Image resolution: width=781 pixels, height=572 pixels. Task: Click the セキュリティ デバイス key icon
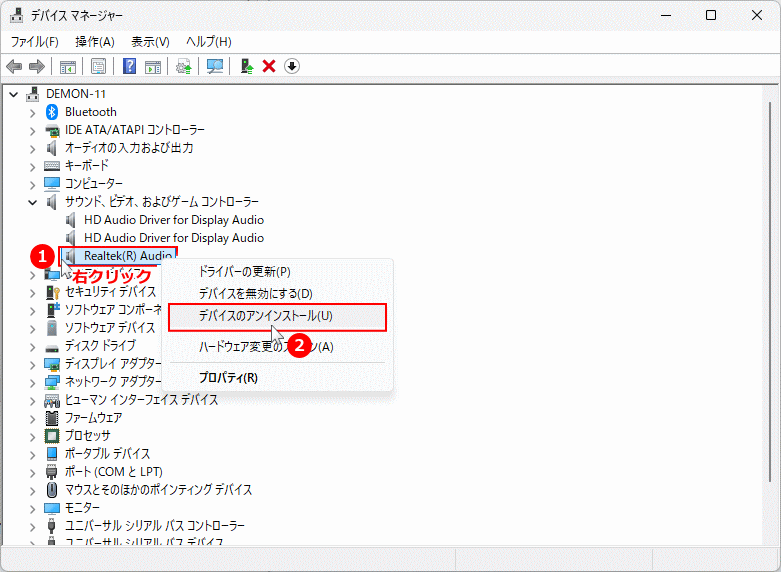[52, 292]
